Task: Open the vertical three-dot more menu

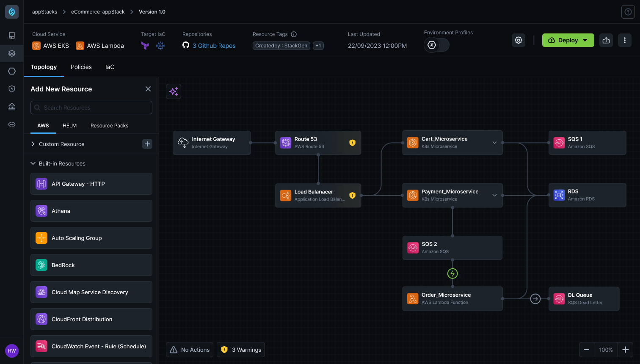Action: point(625,40)
